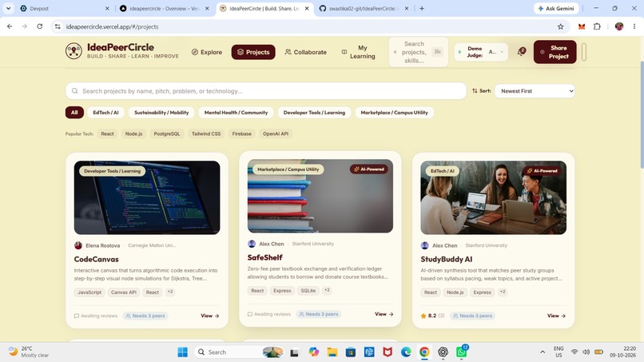Filter by Mental Health / Community
This screenshot has height=362, width=644.
pyautogui.click(x=236, y=112)
